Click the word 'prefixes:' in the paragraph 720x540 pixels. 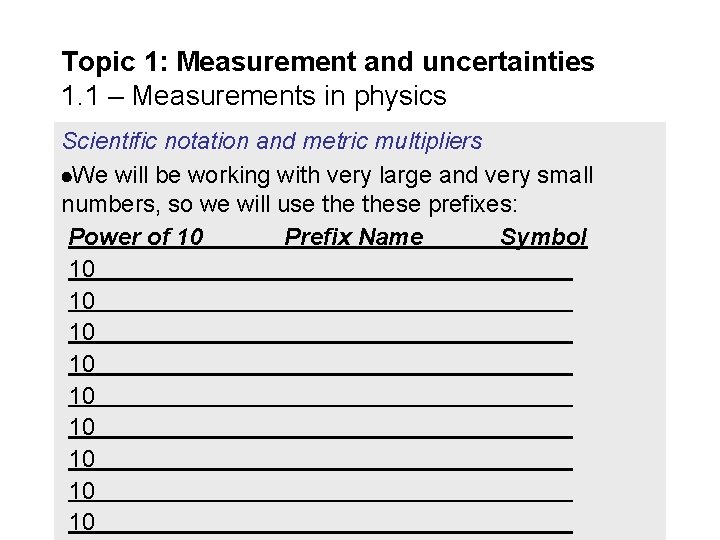472,204
